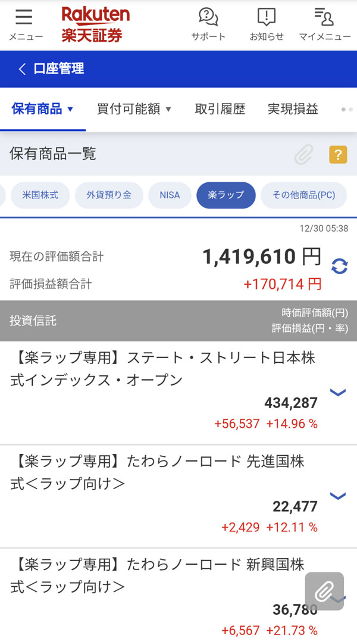Select the NISA filter chip

point(170,195)
